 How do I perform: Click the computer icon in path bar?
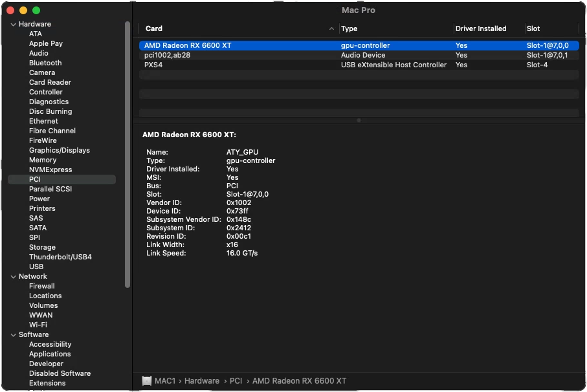[x=147, y=381]
